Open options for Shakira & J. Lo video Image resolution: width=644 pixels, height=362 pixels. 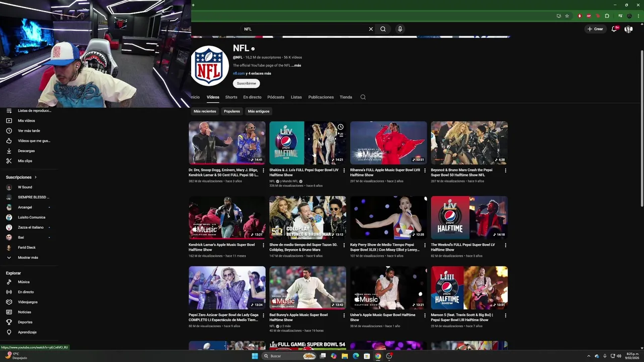(344, 170)
